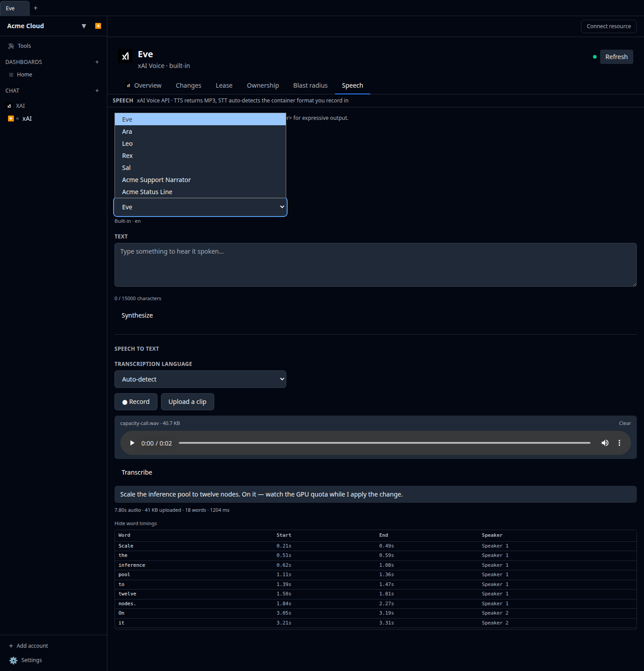Open the Auto-detect transcription language dropdown
The height and width of the screenshot is (671, 644).
pyautogui.click(x=200, y=379)
